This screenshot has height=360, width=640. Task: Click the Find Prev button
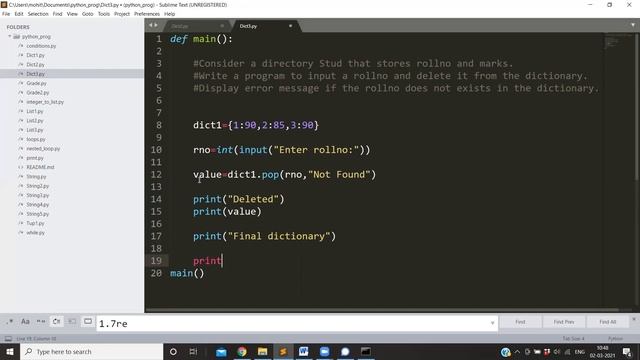[x=564, y=322]
